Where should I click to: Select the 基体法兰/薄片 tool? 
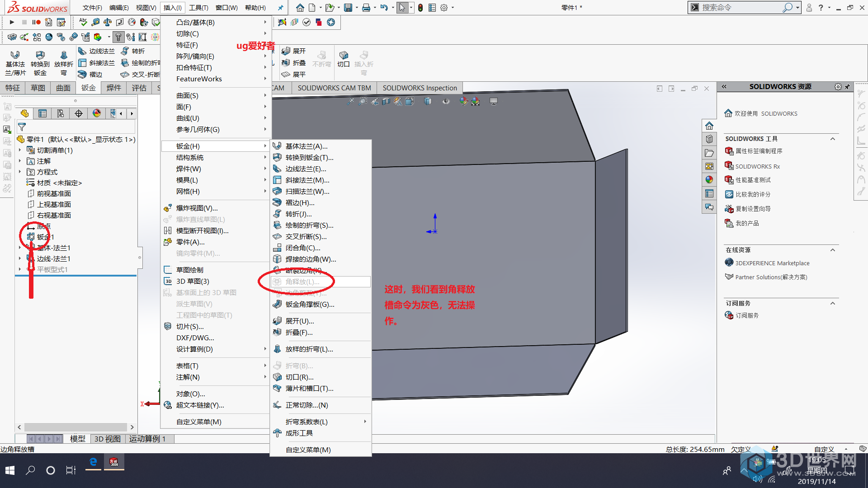pos(15,63)
